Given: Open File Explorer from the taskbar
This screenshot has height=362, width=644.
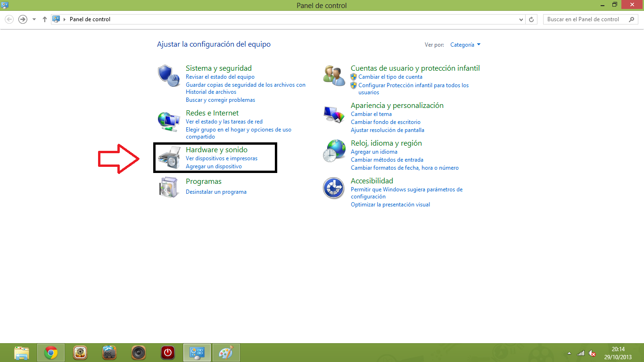Looking at the screenshot, I should pos(22,353).
